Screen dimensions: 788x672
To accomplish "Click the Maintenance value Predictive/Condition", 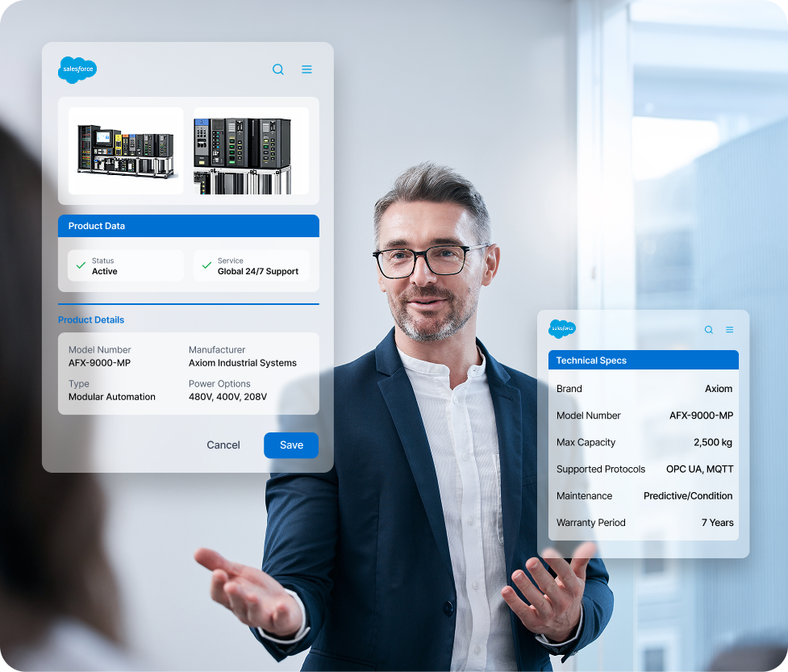I will 688,496.
